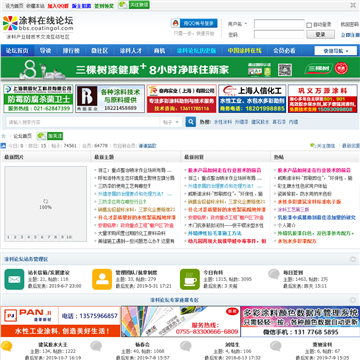Open the 用户名 login type dropdown

(238, 24)
